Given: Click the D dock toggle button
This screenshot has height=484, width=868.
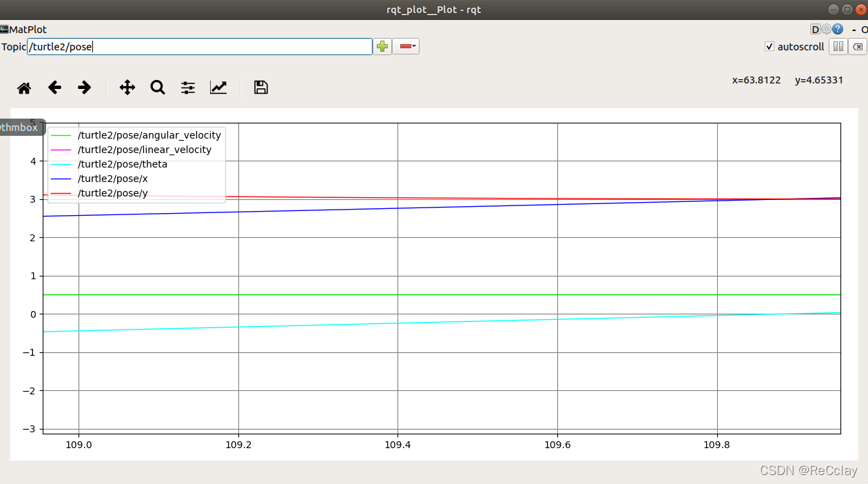Looking at the screenshot, I should coord(816,29).
